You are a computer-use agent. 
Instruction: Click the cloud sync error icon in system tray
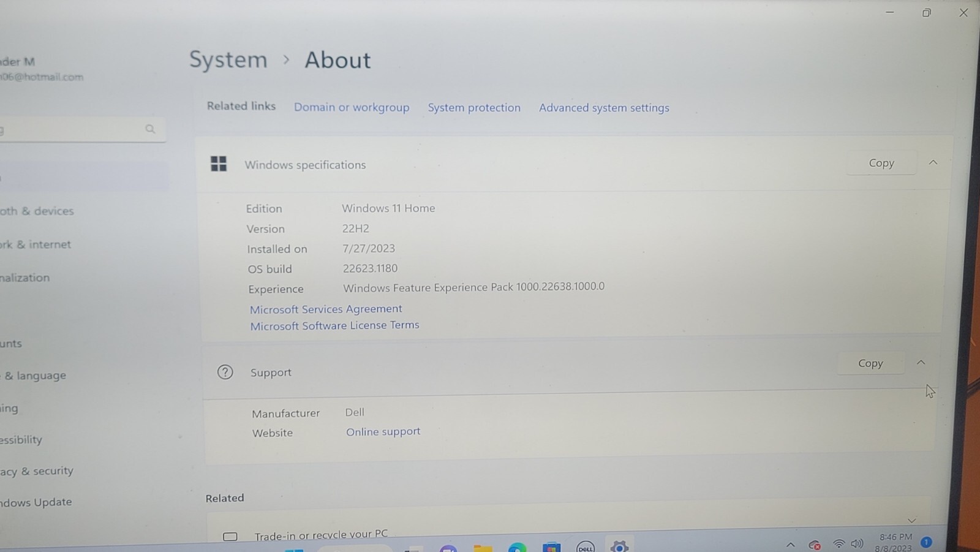[815, 545]
